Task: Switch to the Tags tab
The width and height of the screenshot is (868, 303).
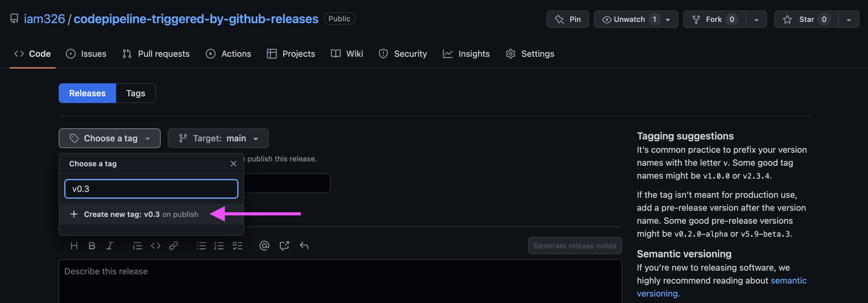Action: pos(136,93)
